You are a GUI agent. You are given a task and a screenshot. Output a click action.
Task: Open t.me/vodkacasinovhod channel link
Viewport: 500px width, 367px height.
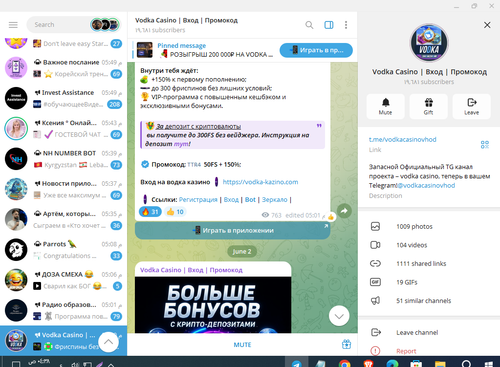[402, 139]
